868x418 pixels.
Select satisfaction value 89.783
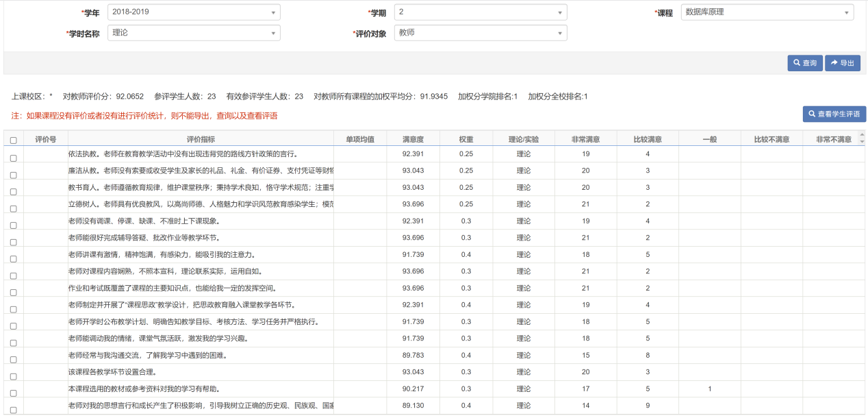pyautogui.click(x=413, y=355)
